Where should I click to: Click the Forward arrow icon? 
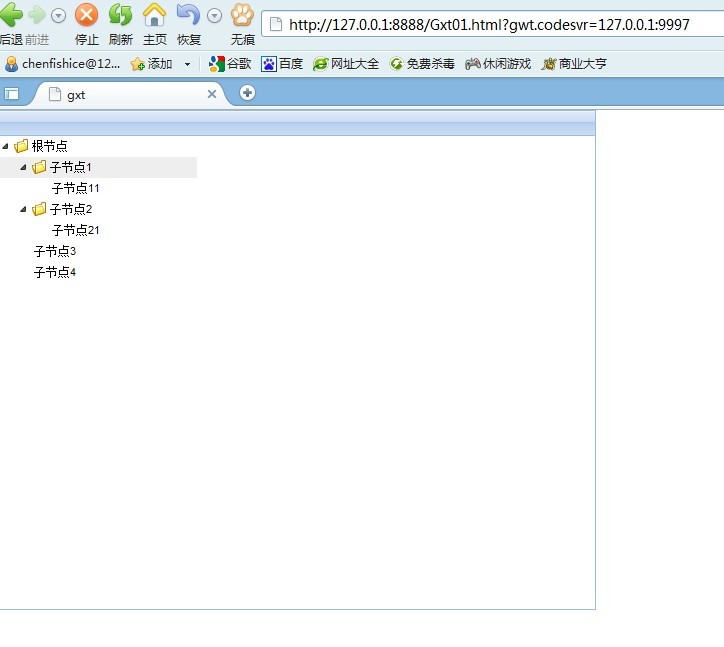point(37,15)
